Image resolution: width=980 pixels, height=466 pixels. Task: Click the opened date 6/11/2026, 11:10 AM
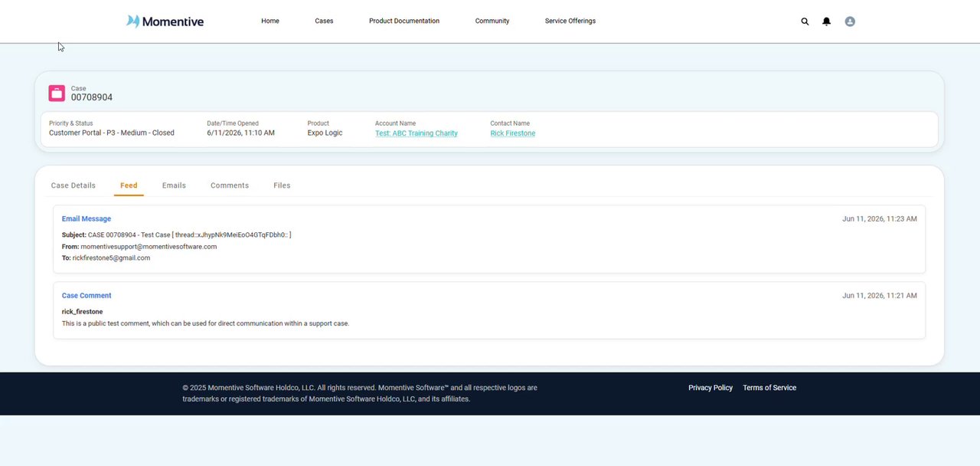[x=240, y=133]
